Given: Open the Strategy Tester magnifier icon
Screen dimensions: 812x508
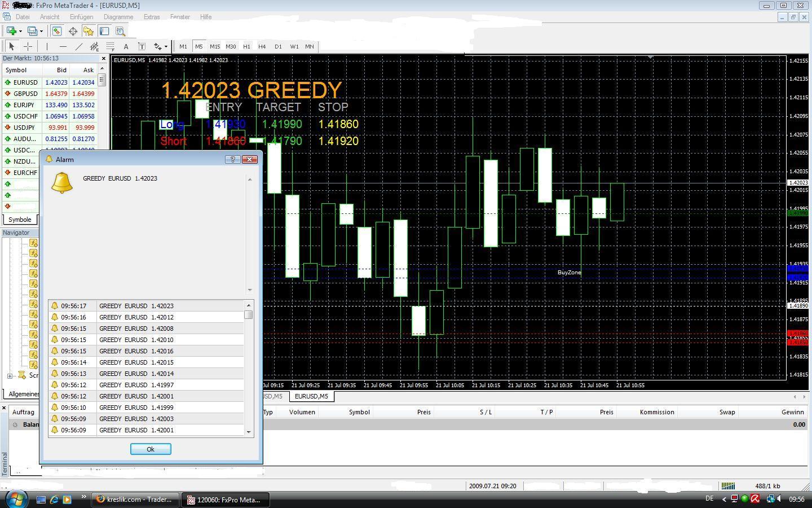Looking at the screenshot, I should click(x=120, y=31).
